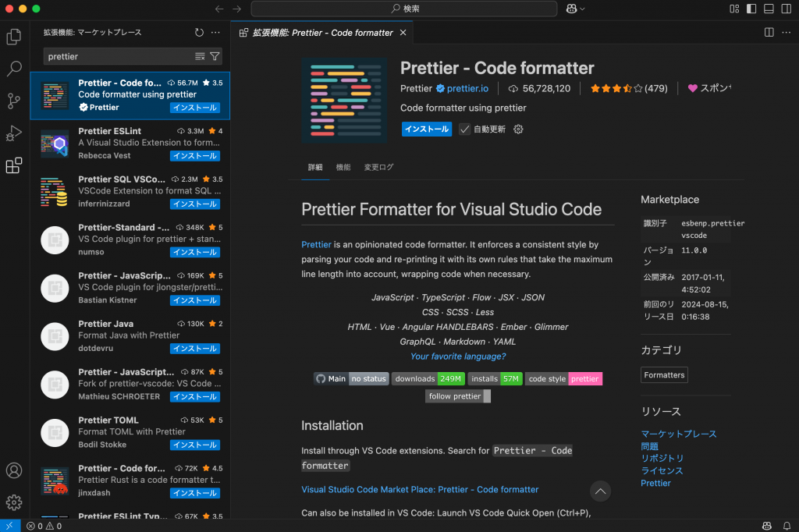Close the Prettier extension tab
Screen dimensions: 799x532
pyautogui.click(x=403, y=33)
